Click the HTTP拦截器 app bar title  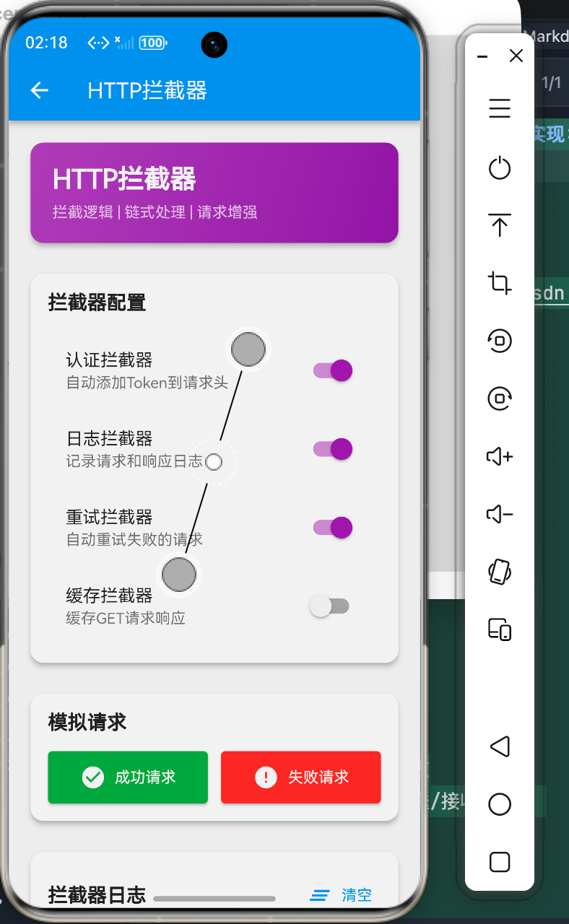(x=147, y=90)
